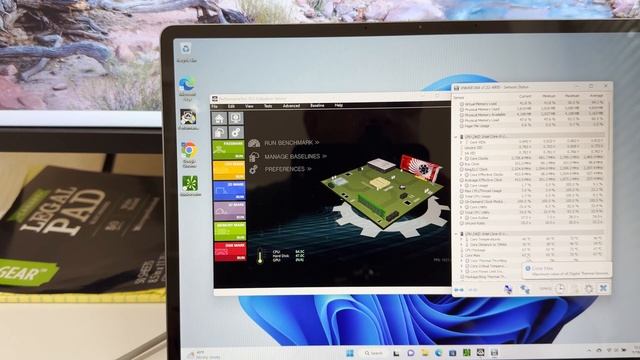Screen dimensions: 640x360
Task: Open the Help menu in PerformanceTest
Action: [338, 105]
